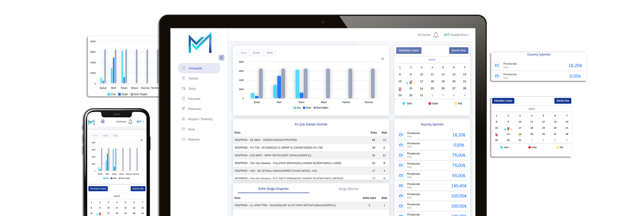The image size is (644, 216).
Task: Click the blue Gelir legend dot under tablet calendar
Action: coord(404,103)
